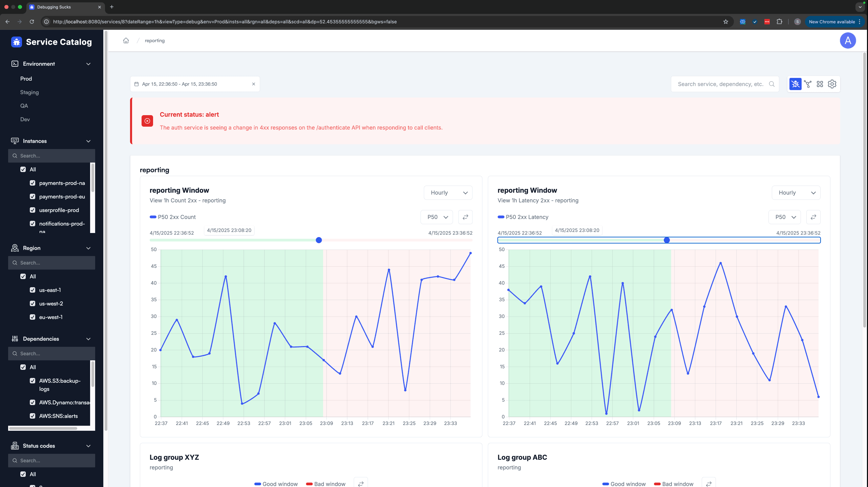Click the reporting breadcrumb link
Viewport: 868px width, 487px height.
[x=155, y=41]
